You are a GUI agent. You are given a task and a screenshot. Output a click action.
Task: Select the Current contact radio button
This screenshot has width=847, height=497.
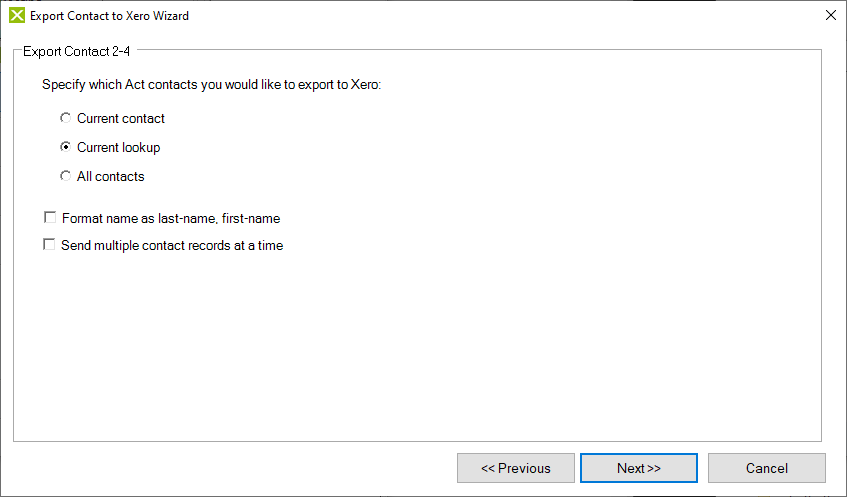(x=65, y=118)
